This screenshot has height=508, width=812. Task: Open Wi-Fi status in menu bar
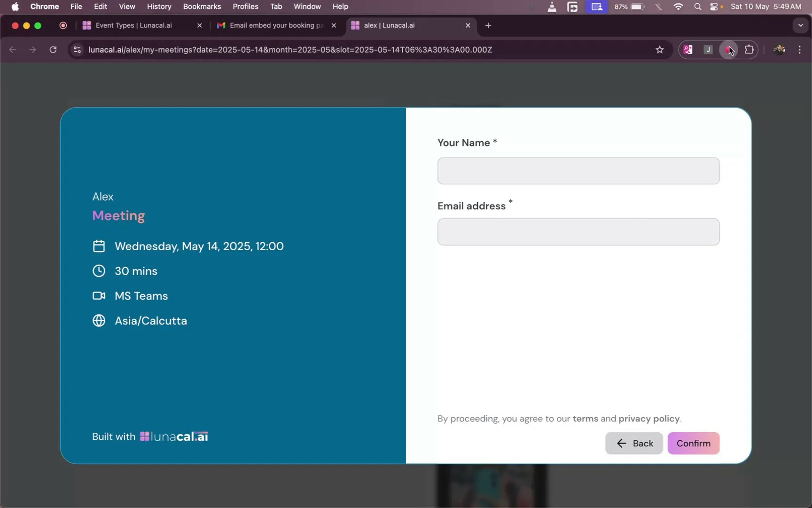[x=678, y=7]
